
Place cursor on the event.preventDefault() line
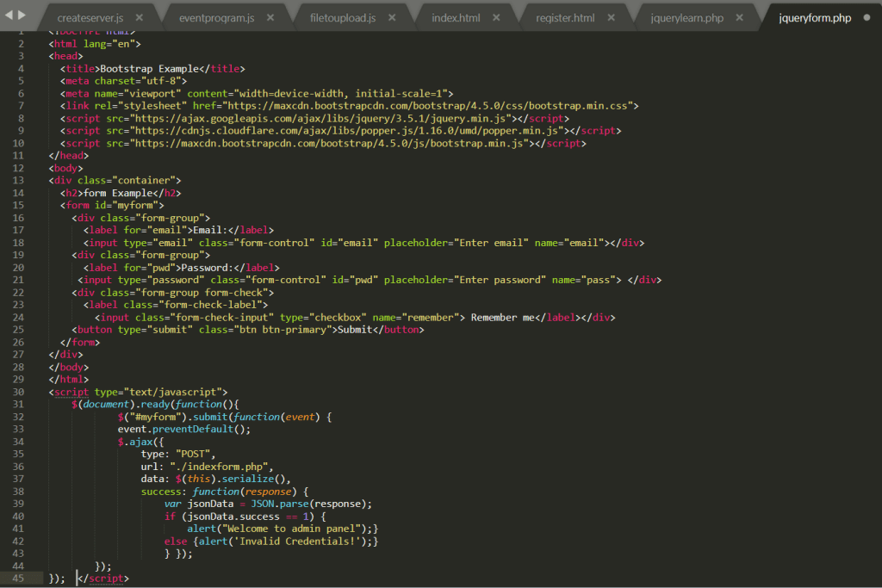[183, 429]
